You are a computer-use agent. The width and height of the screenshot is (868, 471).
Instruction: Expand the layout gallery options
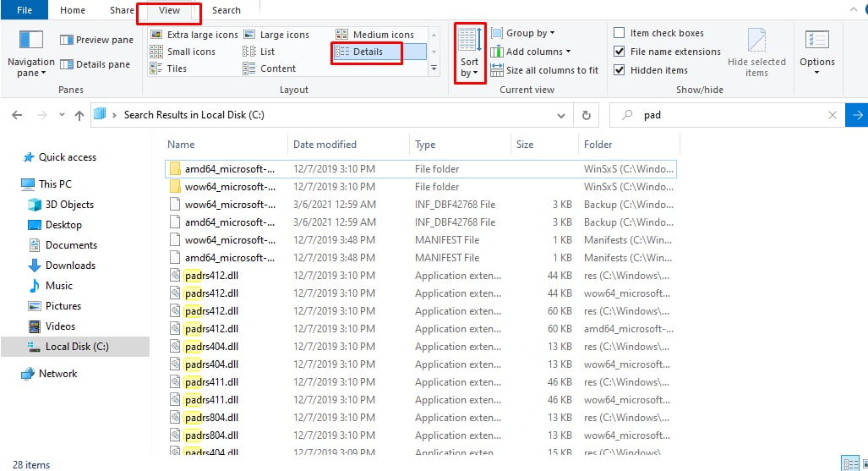pos(434,68)
